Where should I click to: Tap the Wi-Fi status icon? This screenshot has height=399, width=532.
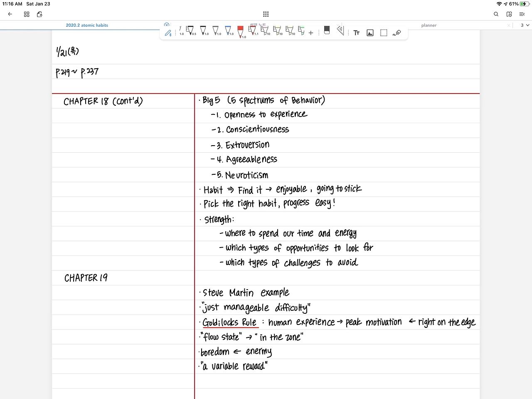(499, 4)
